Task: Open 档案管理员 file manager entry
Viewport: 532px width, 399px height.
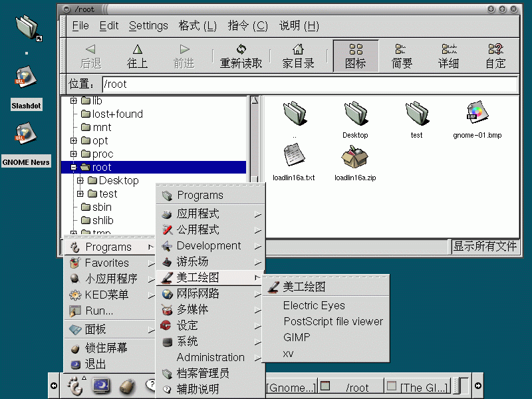Action: click(x=210, y=373)
